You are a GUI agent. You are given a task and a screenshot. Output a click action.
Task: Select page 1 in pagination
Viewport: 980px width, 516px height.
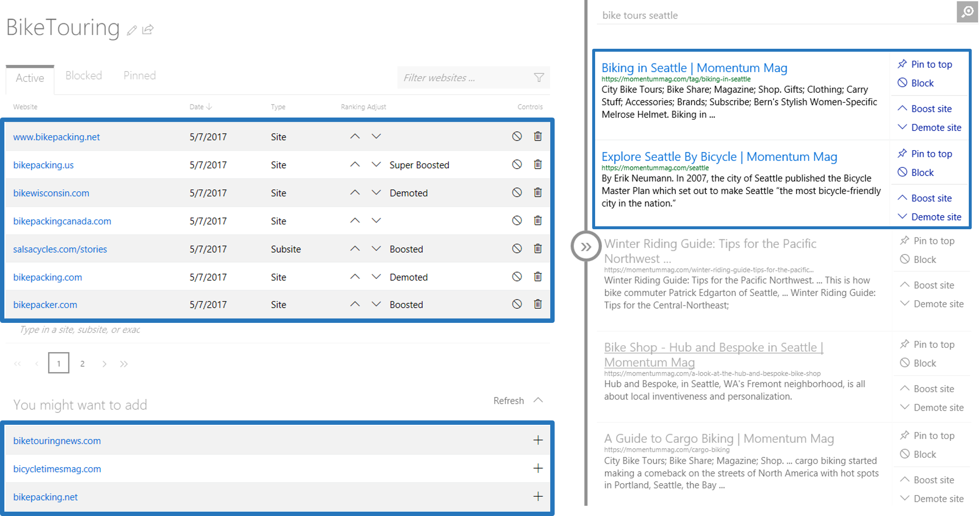coord(59,363)
